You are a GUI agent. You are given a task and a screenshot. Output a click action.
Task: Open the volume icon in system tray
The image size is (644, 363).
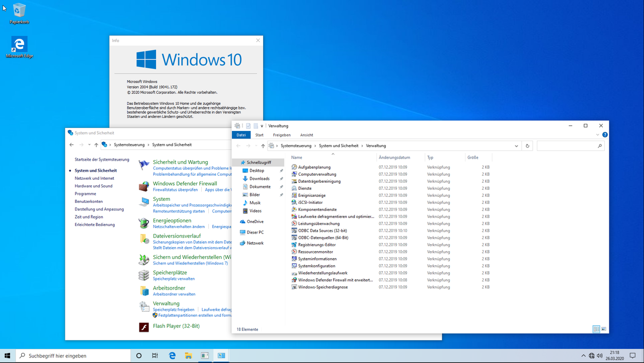pyautogui.click(x=600, y=355)
